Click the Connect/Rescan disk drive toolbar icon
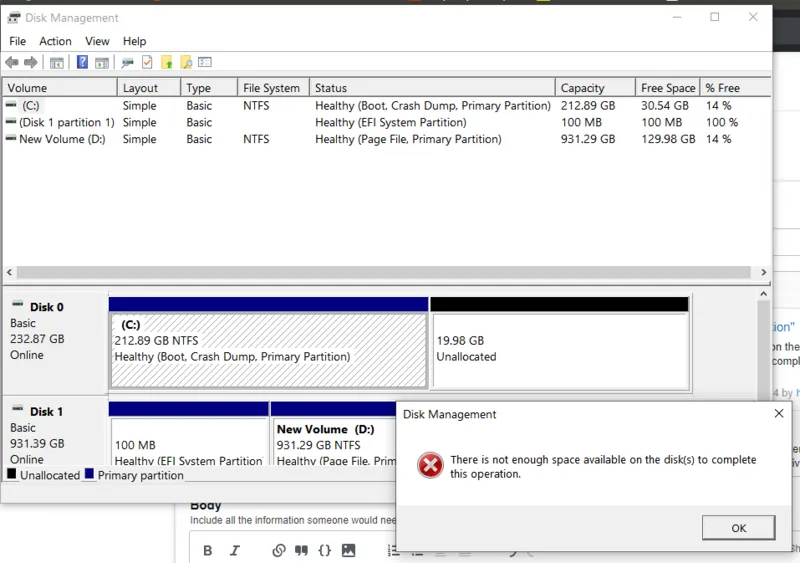The image size is (800, 563). point(127,63)
